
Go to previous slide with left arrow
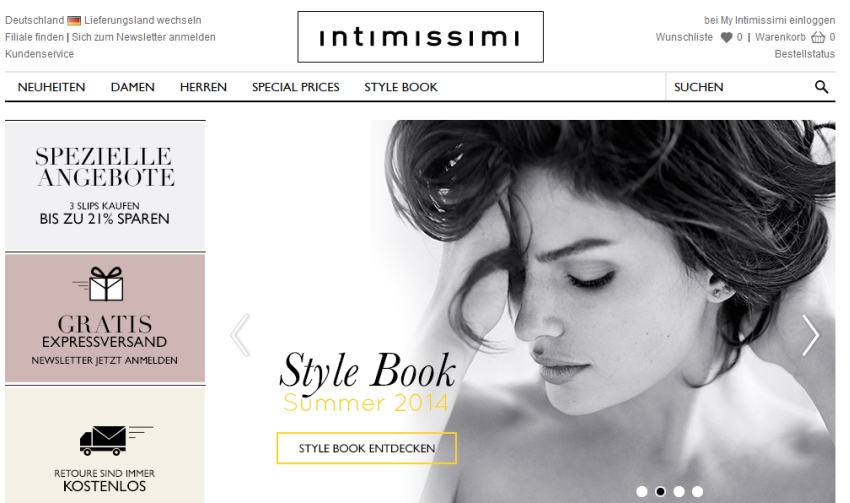point(240,335)
